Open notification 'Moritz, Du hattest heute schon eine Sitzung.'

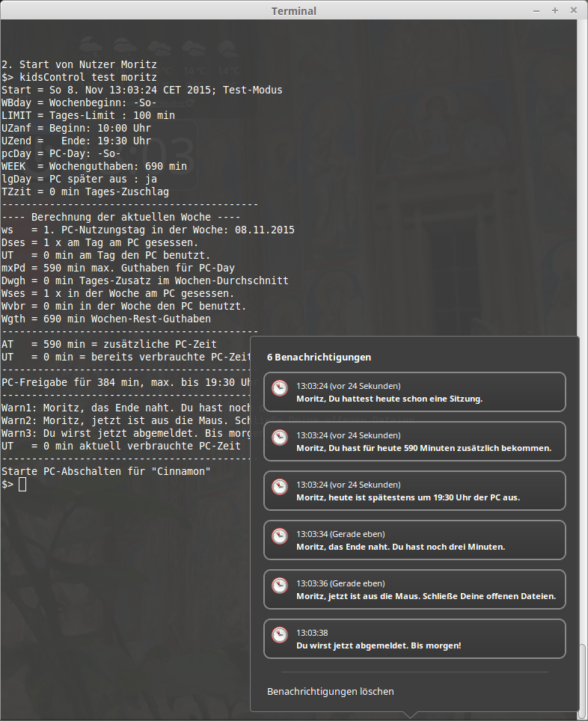pyautogui.click(x=414, y=392)
